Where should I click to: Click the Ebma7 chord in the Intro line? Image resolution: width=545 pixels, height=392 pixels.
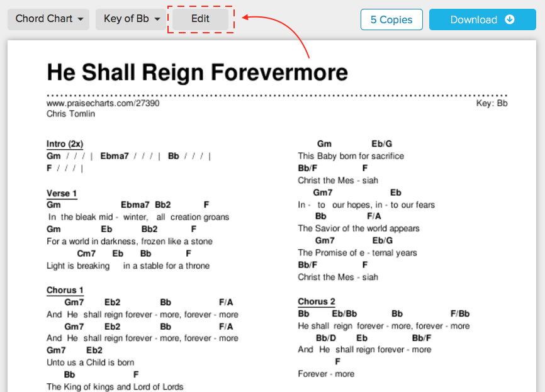coord(114,156)
